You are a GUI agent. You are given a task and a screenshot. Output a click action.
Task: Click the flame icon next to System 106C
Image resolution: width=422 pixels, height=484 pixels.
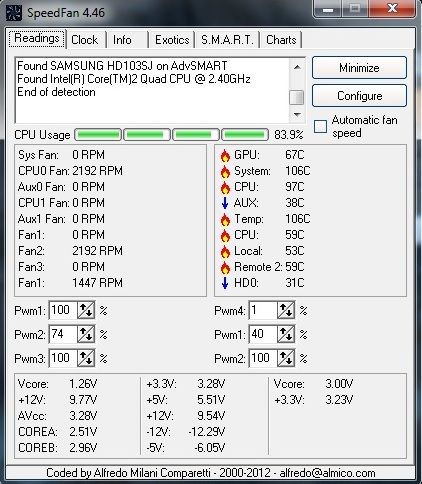225,171
